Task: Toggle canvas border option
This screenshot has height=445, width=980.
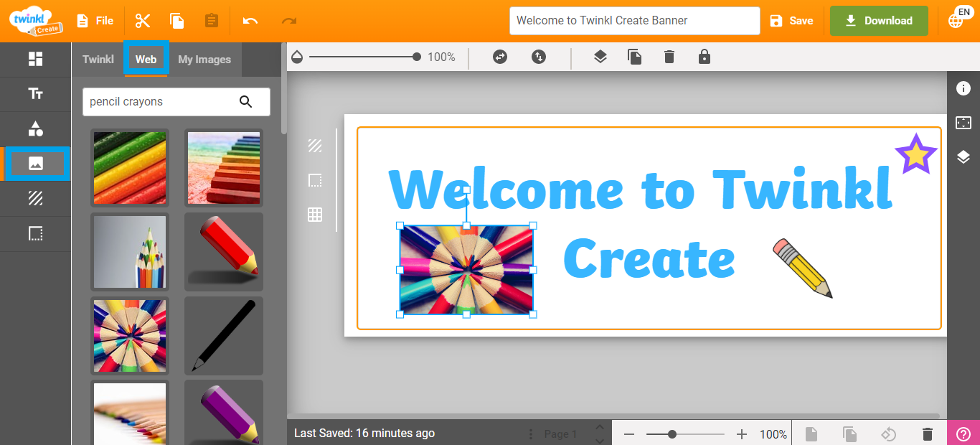Action: [315, 180]
